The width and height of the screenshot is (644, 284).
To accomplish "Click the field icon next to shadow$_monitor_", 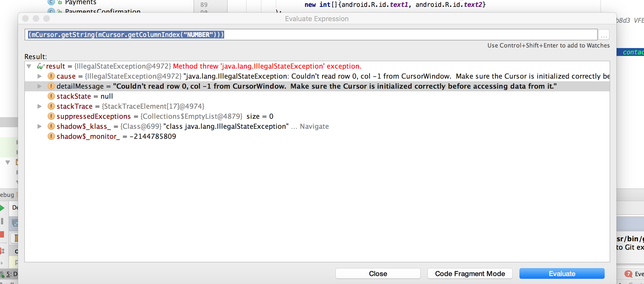I will coord(51,136).
